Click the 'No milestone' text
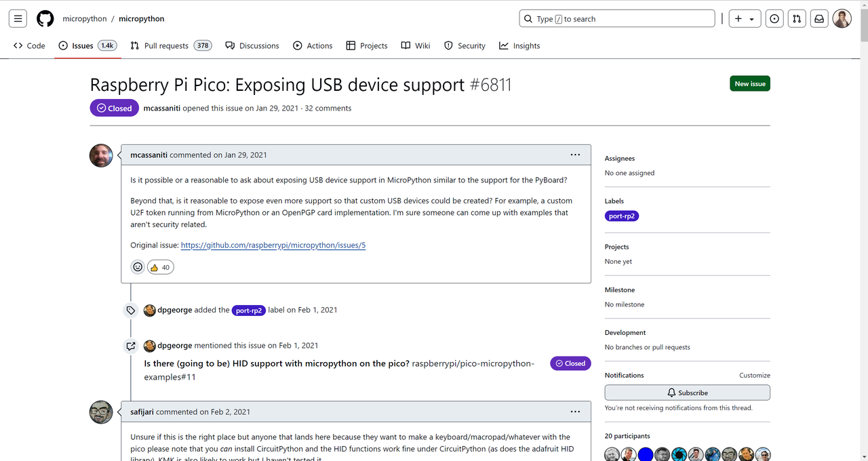Screen dimensions: 868x461 625,304
